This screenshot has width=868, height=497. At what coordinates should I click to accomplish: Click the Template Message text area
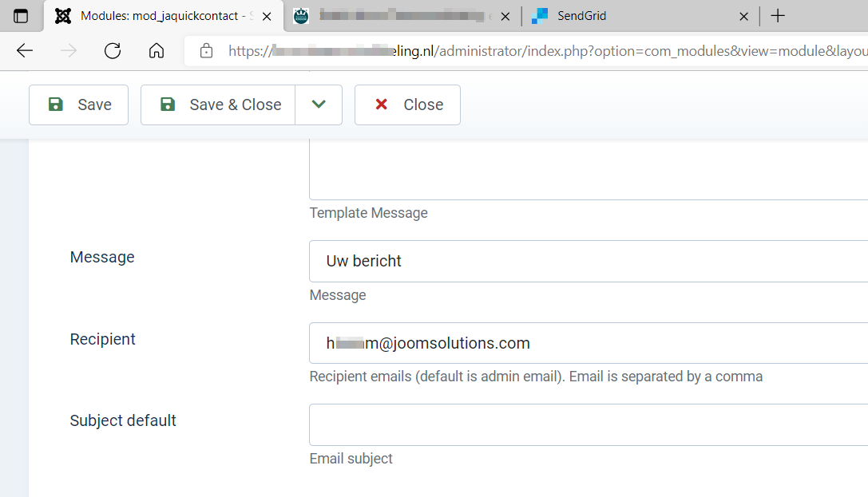coord(589,172)
